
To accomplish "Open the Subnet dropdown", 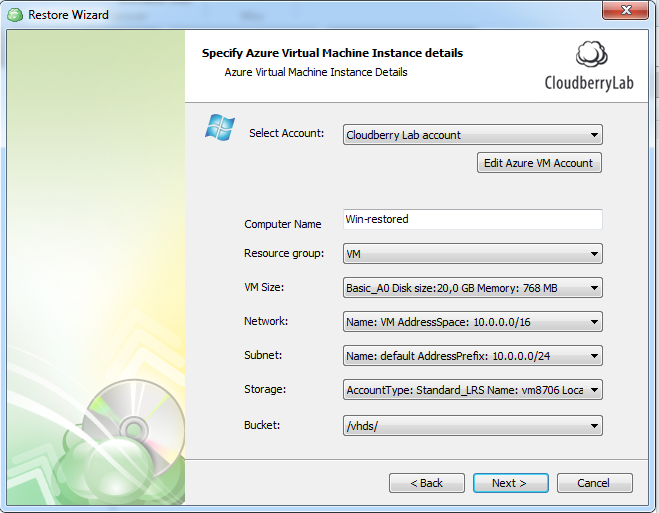I will point(472,356).
